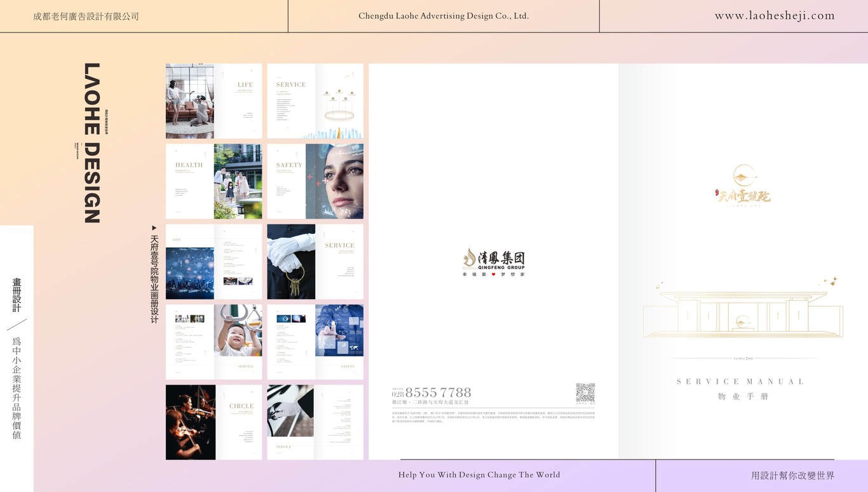The width and height of the screenshot is (868, 492).
Task: Click the vertical 畫冊設計 label
Action: pos(17,294)
